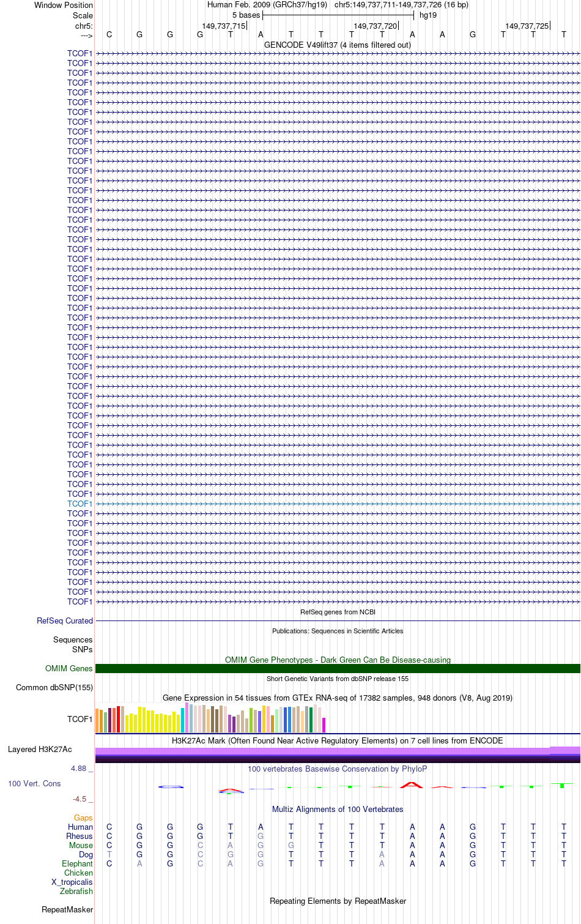581x924 pixels.
Task: Click the tall red A in PhyloP track
Action: click(412, 784)
